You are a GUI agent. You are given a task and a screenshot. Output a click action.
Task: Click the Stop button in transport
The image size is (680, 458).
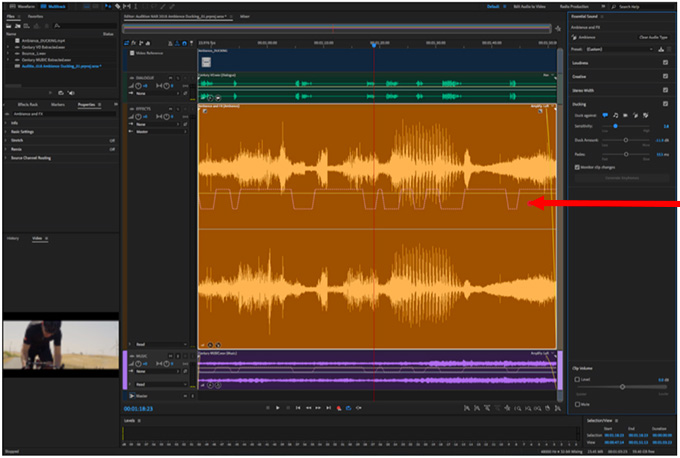click(268, 408)
